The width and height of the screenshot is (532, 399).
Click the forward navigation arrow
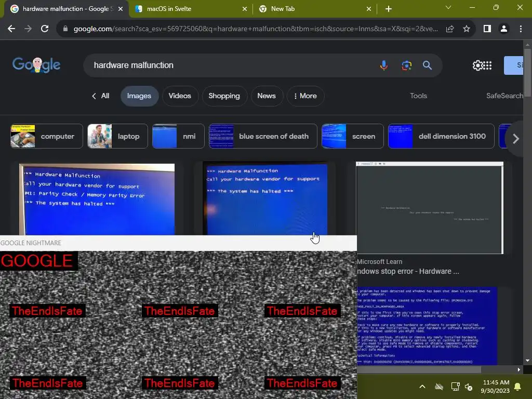(x=28, y=29)
